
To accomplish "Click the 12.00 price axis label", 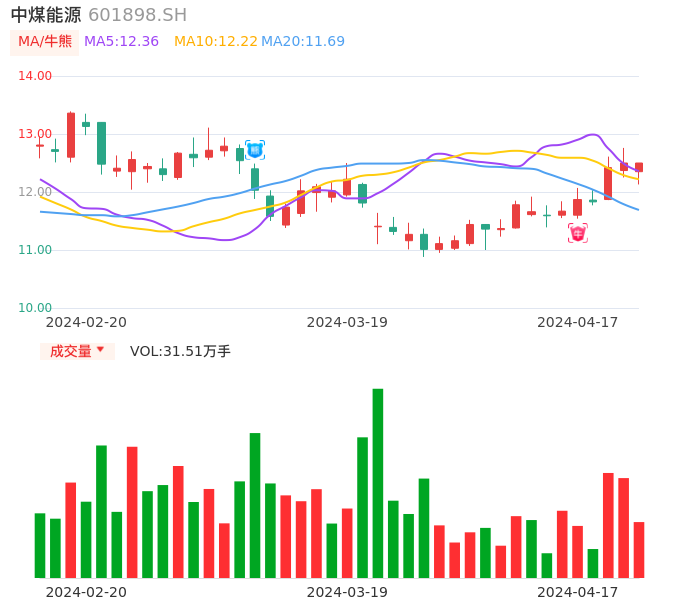I will coord(35,192).
